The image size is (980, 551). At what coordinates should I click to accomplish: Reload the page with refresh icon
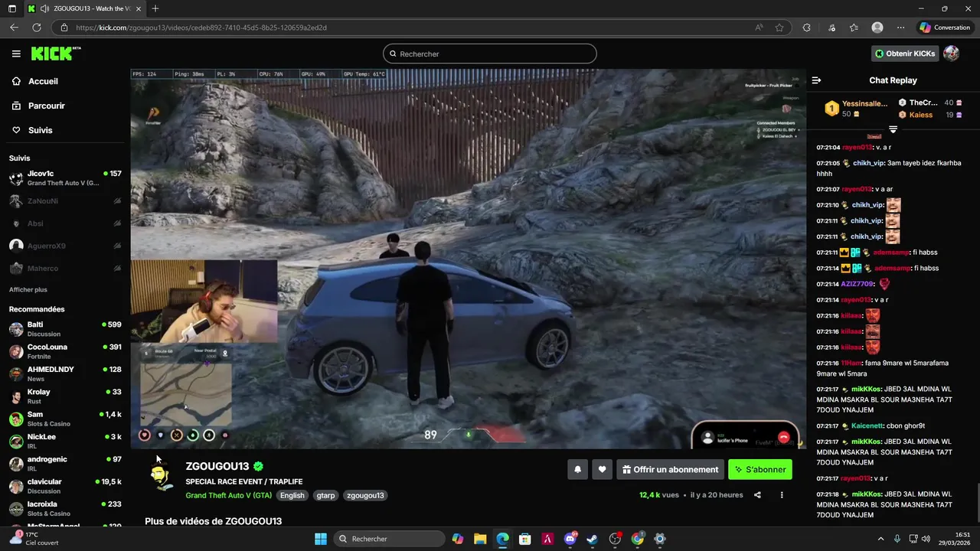pos(36,28)
